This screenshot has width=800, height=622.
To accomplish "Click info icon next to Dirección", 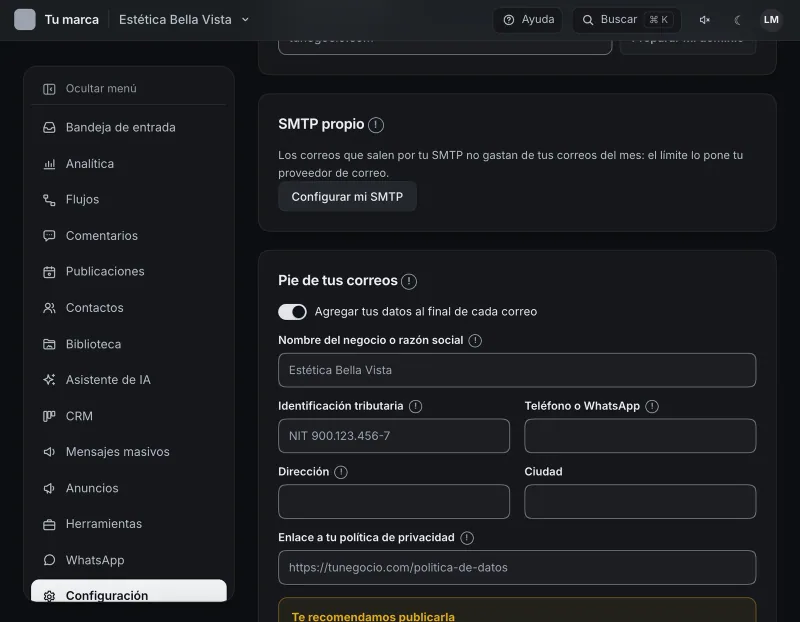I will [341, 472].
